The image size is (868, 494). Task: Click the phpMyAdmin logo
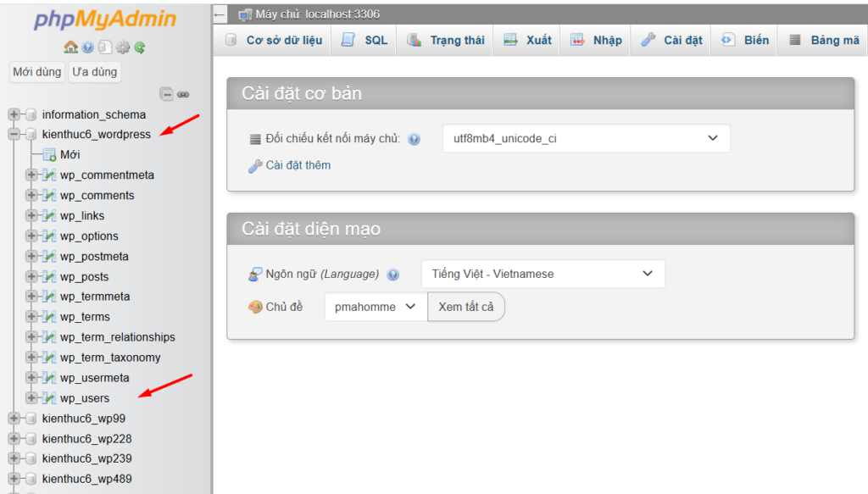click(x=104, y=19)
